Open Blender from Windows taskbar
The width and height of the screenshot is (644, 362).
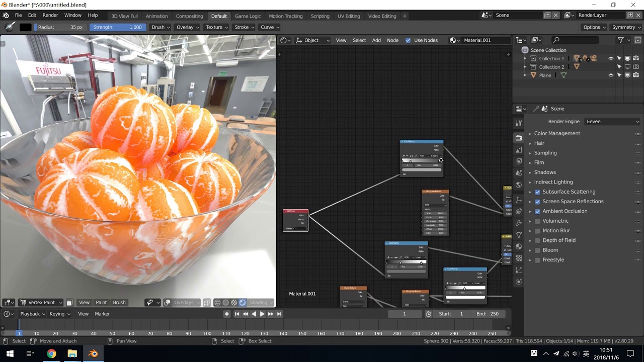93,353
